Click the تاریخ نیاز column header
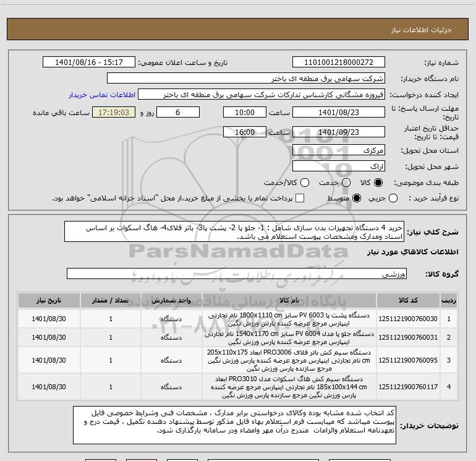 click(x=49, y=300)
